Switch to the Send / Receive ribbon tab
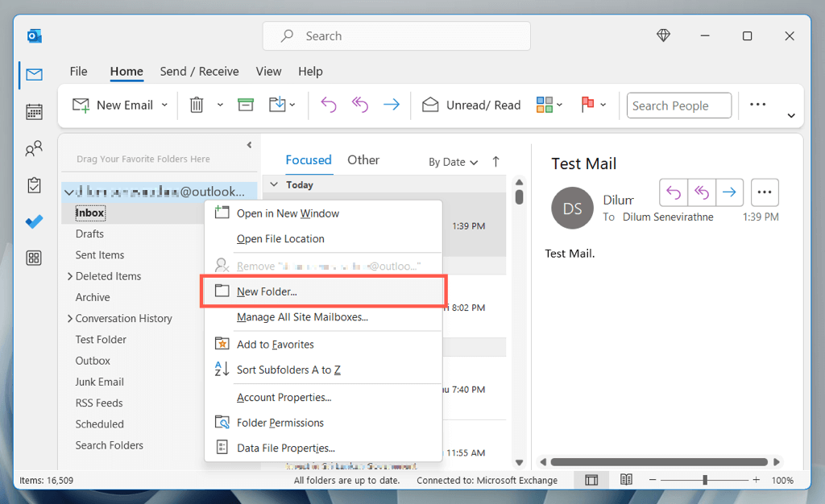Screen dimensions: 825x504 (199, 71)
